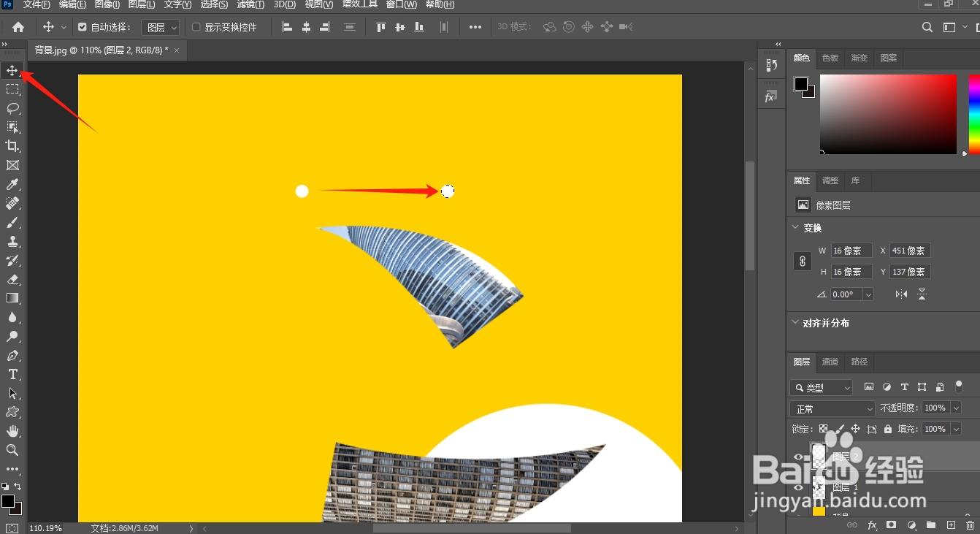
Task: Click the hue spectrum slider strip
Action: pos(974,114)
